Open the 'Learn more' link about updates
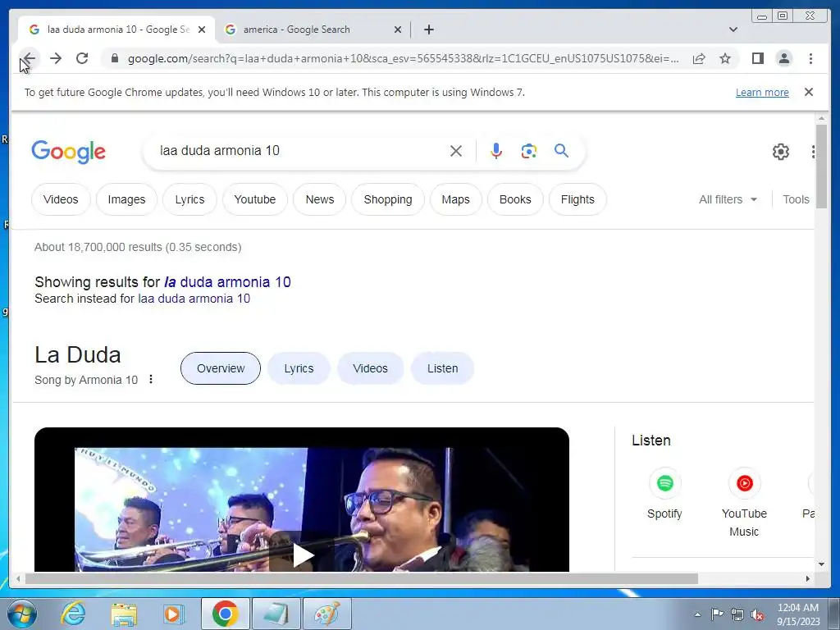 (x=762, y=92)
